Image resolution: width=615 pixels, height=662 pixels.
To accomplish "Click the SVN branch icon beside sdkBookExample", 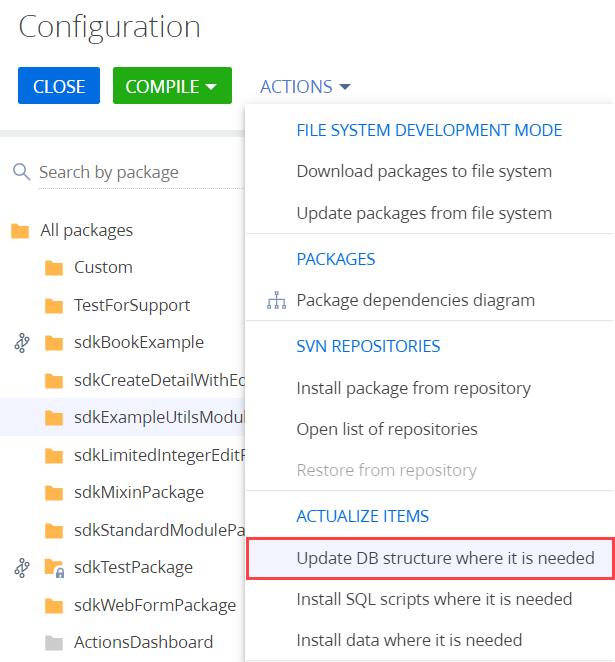I will point(22,342).
